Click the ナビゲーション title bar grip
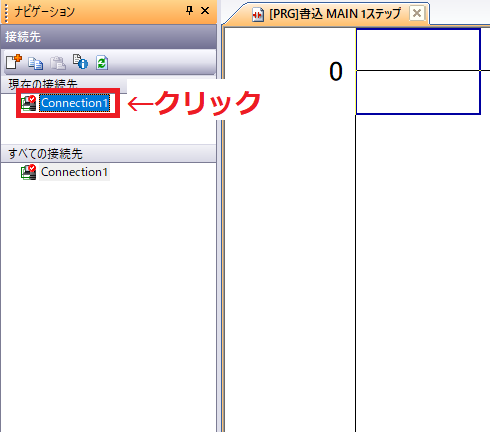 [x=6, y=12]
